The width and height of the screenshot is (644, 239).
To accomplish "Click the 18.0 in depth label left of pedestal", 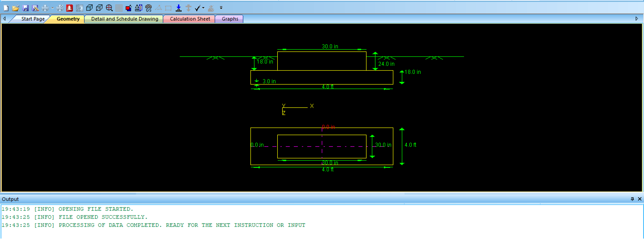I will (265, 62).
